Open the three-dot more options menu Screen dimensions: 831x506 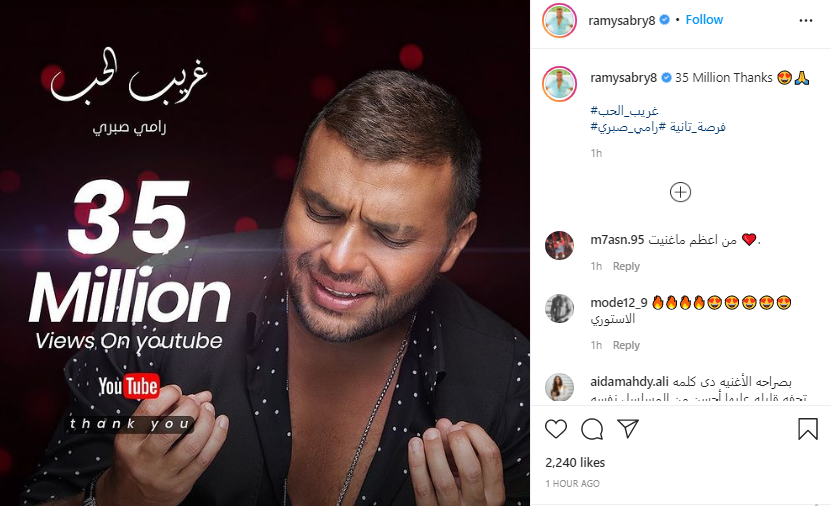(x=806, y=20)
